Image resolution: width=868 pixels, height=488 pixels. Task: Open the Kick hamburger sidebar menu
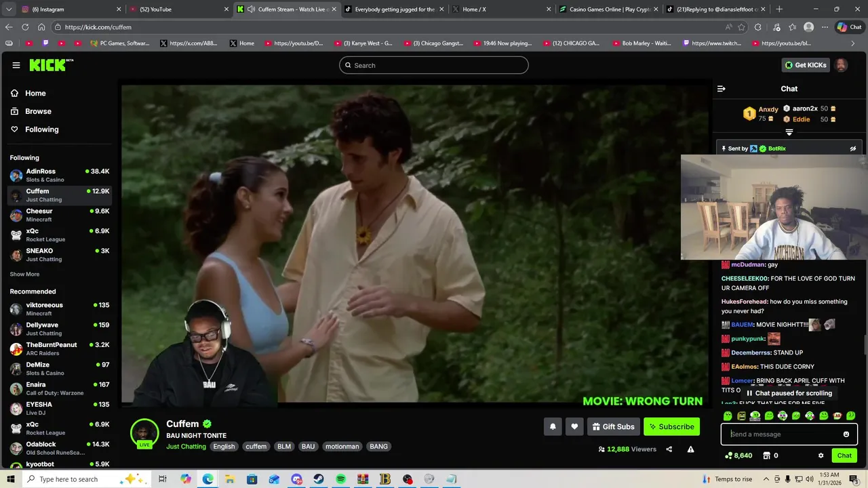tap(16, 65)
